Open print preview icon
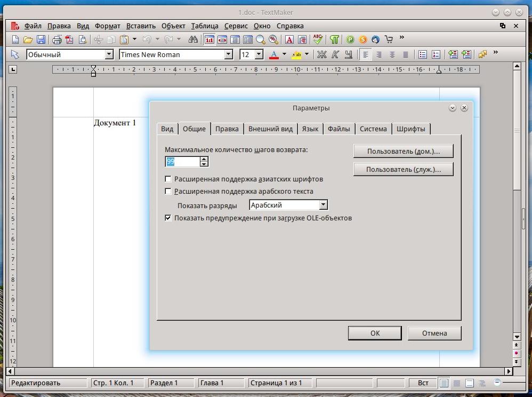The width and height of the screenshot is (532, 397). point(83,39)
